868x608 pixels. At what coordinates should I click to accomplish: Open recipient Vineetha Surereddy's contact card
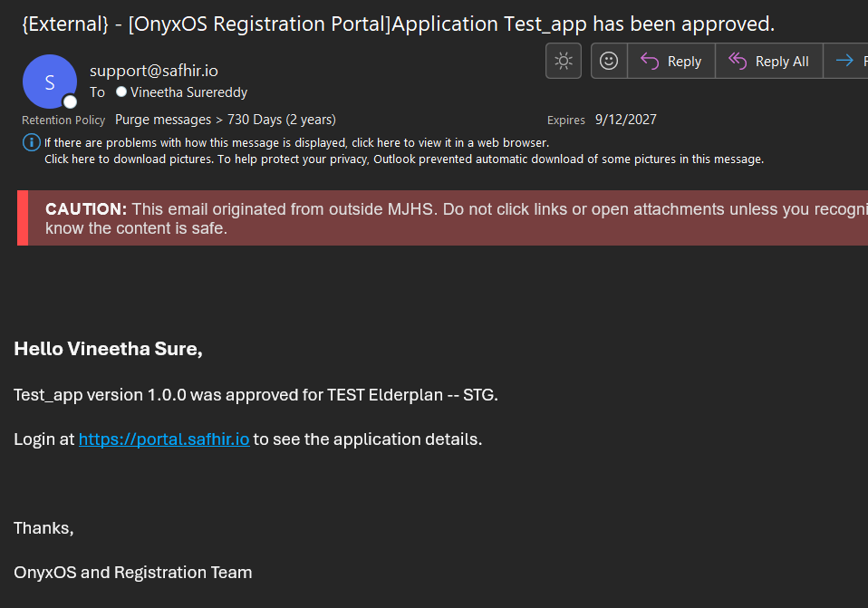[188, 92]
